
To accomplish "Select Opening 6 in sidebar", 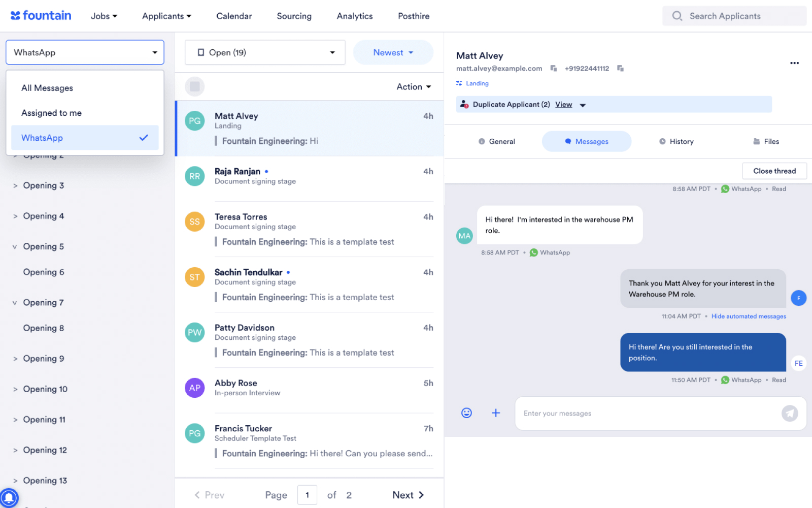I will coord(44,272).
